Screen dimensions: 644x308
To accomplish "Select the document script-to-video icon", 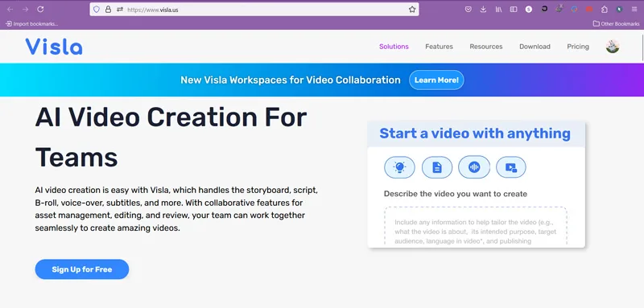I will [x=437, y=167].
